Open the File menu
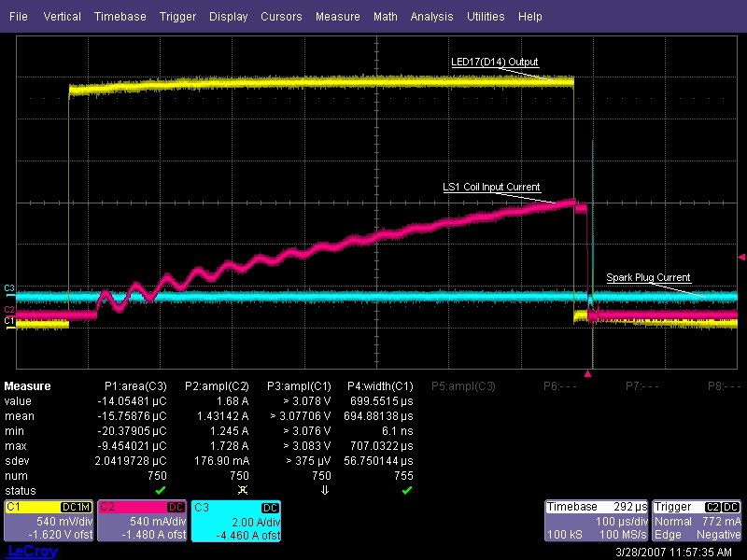 pyautogui.click(x=19, y=17)
